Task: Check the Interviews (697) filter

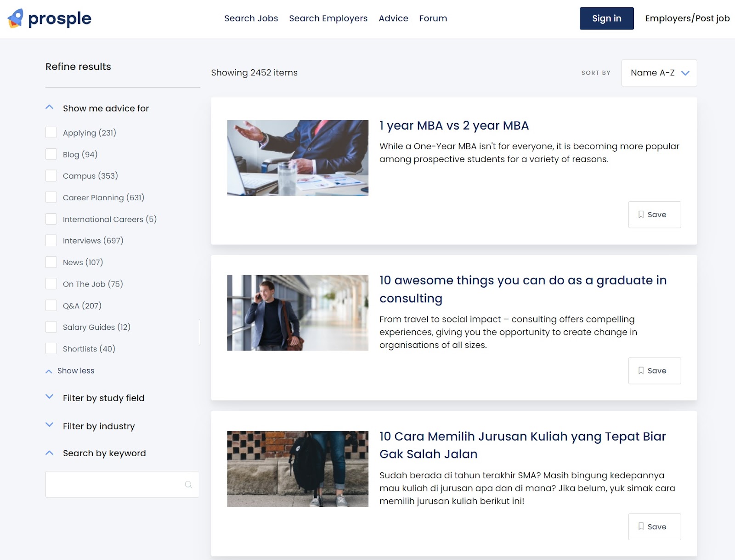Action: click(51, 241)
